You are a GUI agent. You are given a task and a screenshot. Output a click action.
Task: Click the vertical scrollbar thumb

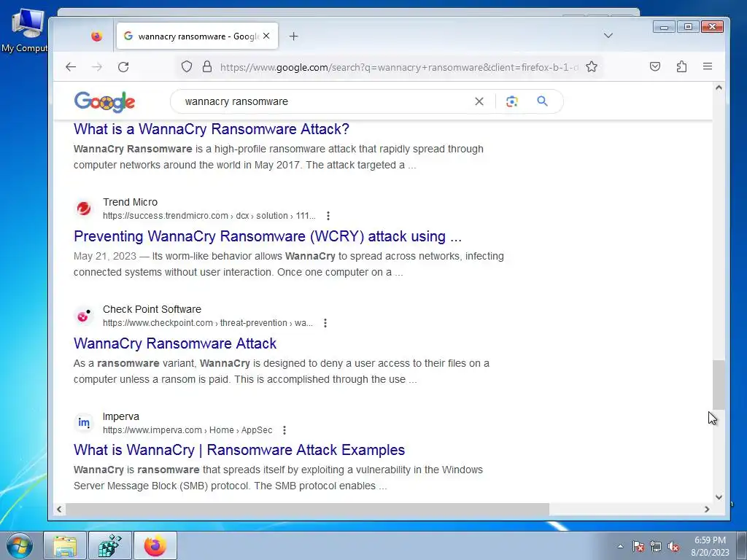coord(719,385)
